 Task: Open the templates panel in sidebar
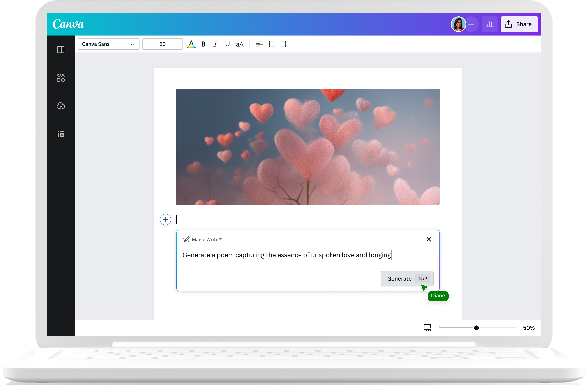[x=61, y=50]
